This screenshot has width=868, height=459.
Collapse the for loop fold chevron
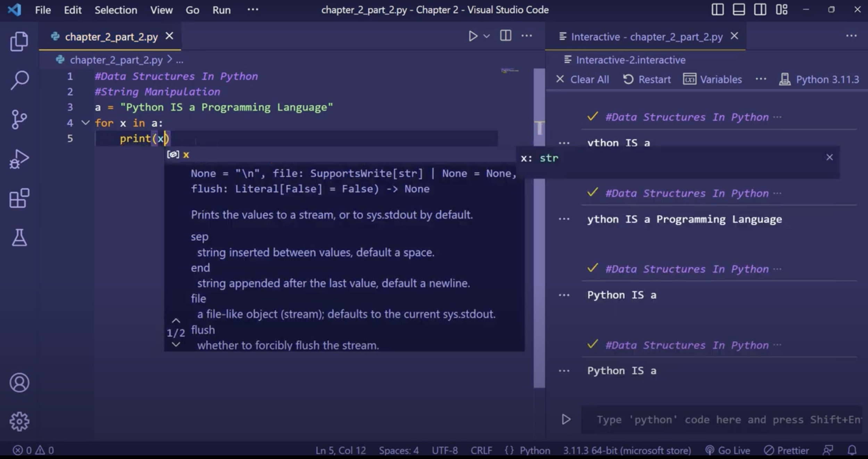point(85,123)
